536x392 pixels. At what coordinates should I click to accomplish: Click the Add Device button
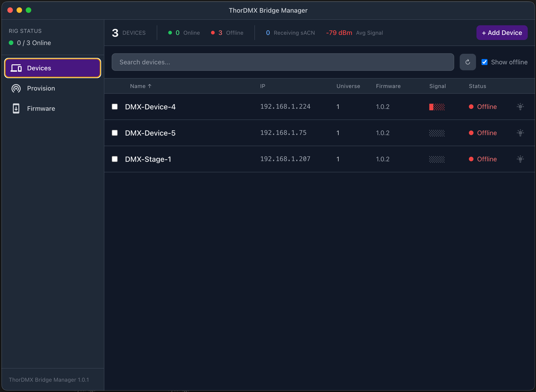tap(502, 32)
